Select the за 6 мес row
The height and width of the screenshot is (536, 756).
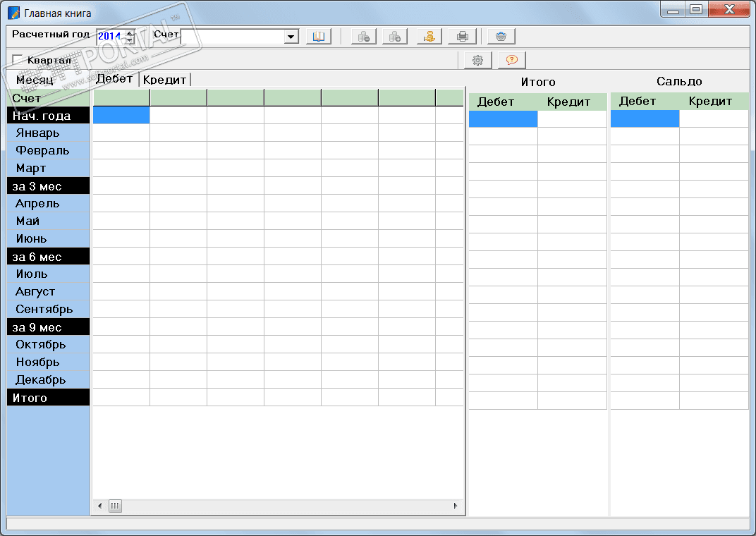[48, 257]
